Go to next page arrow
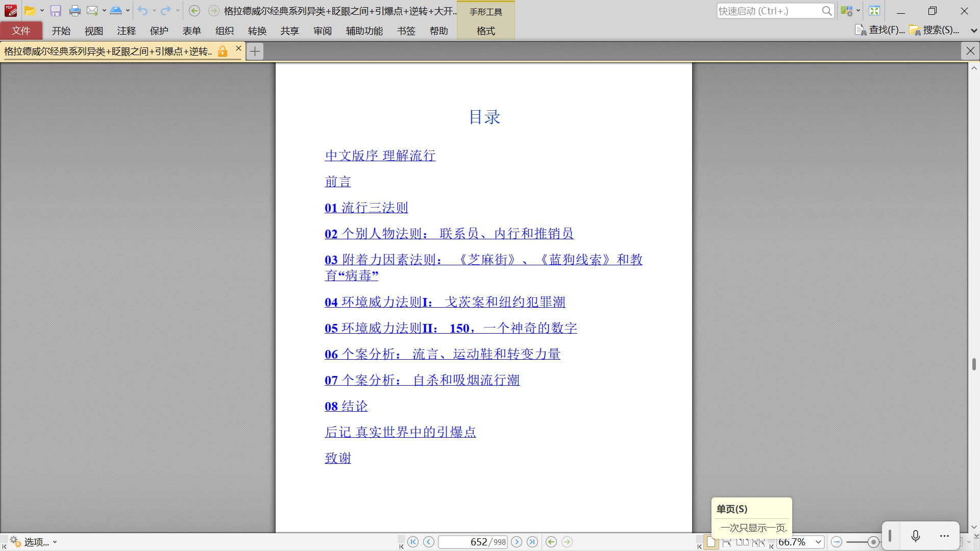Viewport: 980px width, 551px height. click(x=517, y=542)
